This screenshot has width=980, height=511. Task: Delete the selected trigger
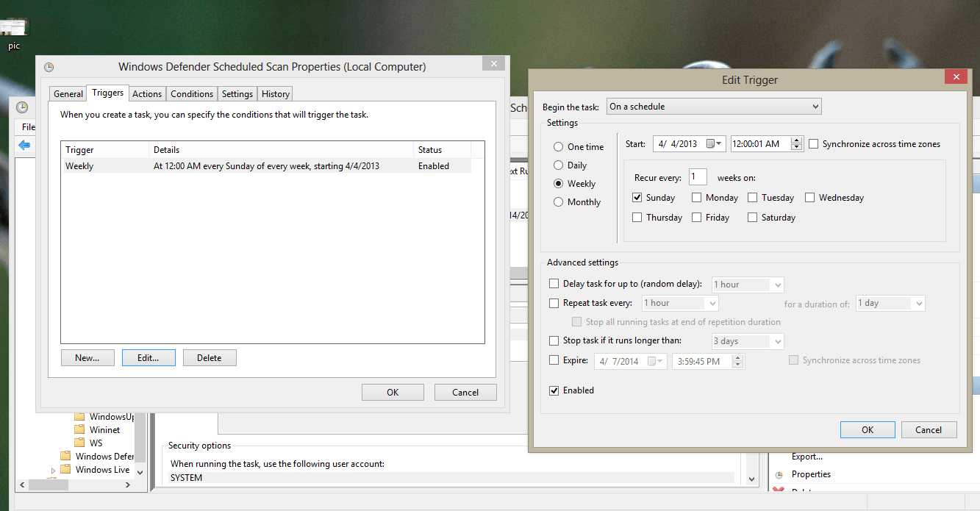pos(210,358)
